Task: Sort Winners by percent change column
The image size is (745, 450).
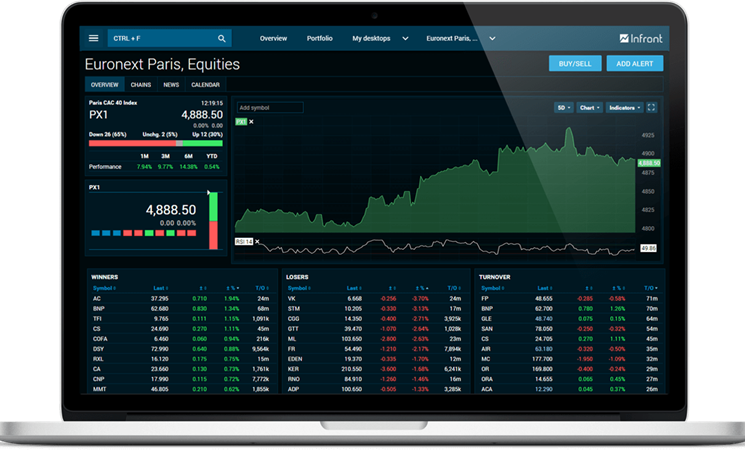Action: click(231, 287)
